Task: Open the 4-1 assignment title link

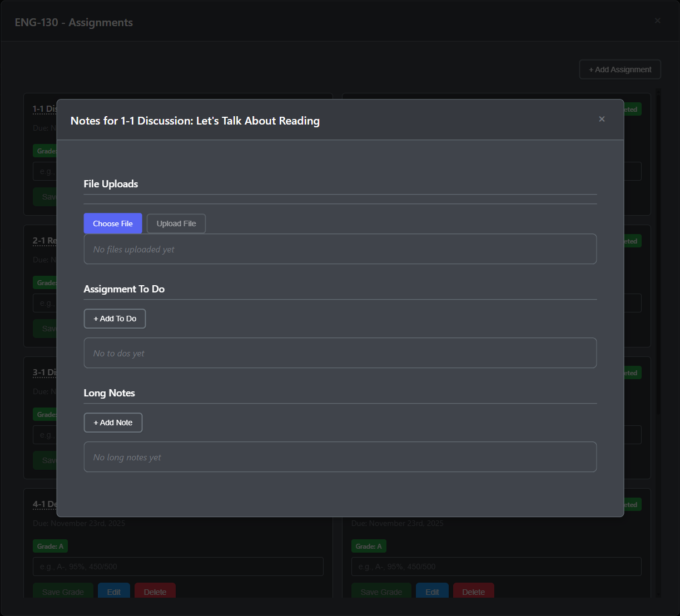Action: [x=44, y=504]
